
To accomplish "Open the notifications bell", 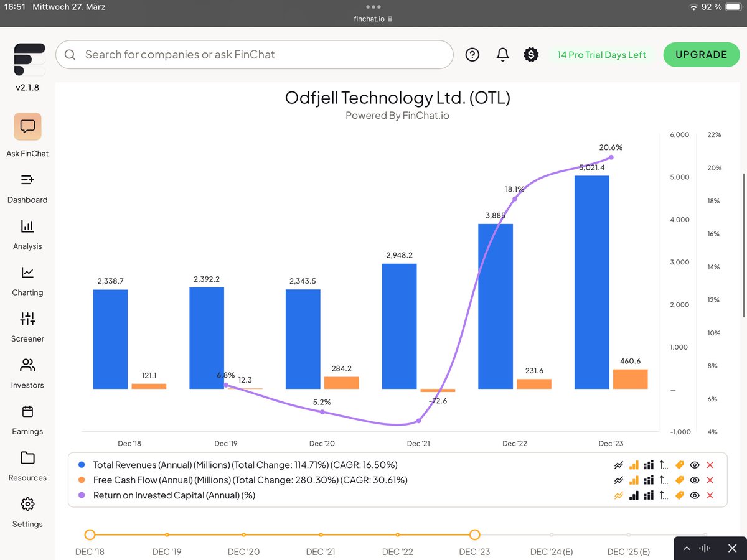I will [502, 55].
